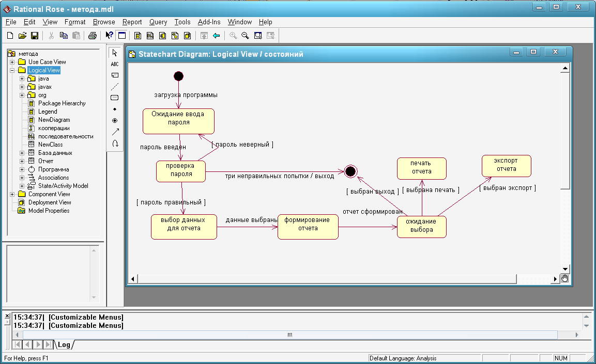
Task: Select the Anchor Note dashed line tool
Action: point(115,87)
